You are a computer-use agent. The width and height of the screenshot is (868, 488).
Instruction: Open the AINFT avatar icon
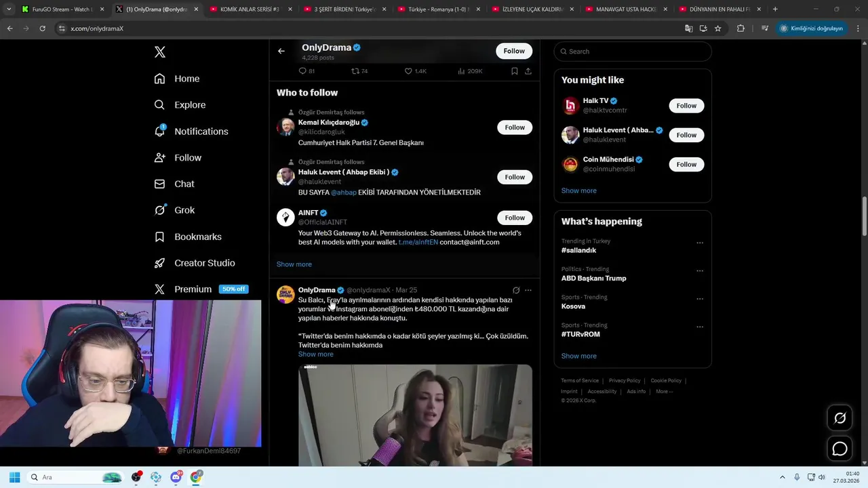(285, 217)
